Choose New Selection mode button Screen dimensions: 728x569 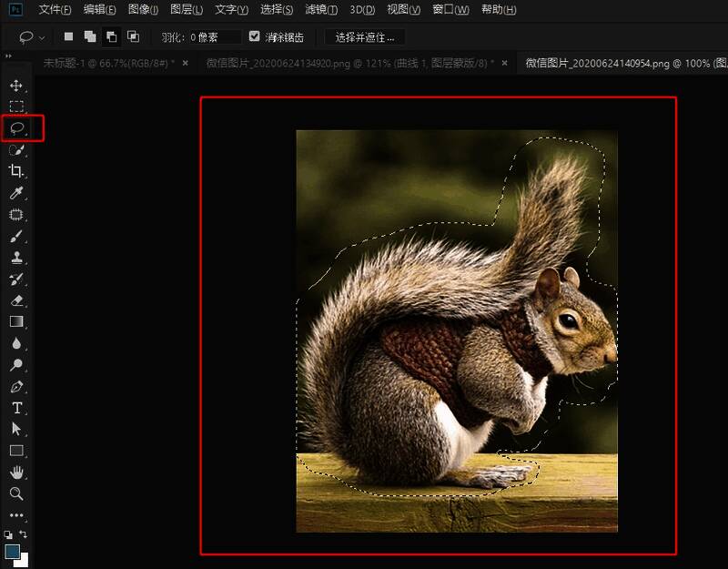69,37
